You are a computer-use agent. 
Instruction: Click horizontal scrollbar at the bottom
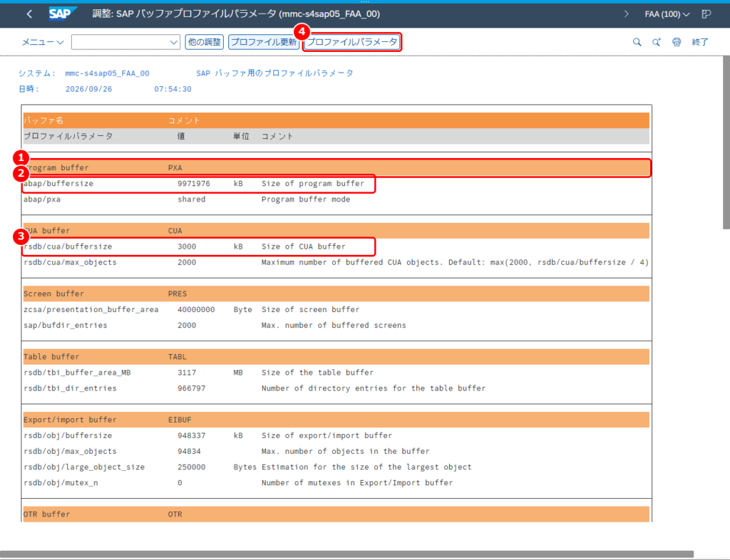pos(347,554)
